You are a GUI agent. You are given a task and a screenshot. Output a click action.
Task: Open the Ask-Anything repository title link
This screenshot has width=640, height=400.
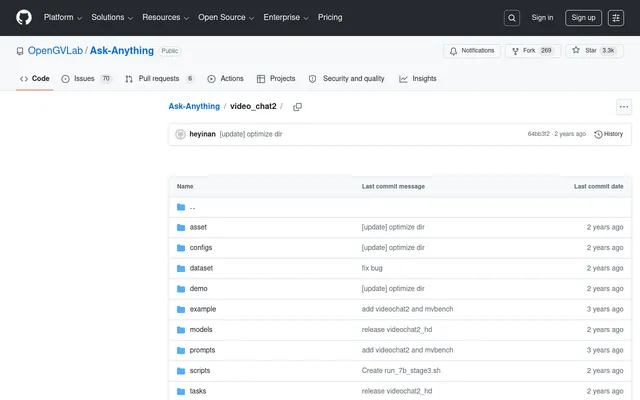tap(122, 51)
